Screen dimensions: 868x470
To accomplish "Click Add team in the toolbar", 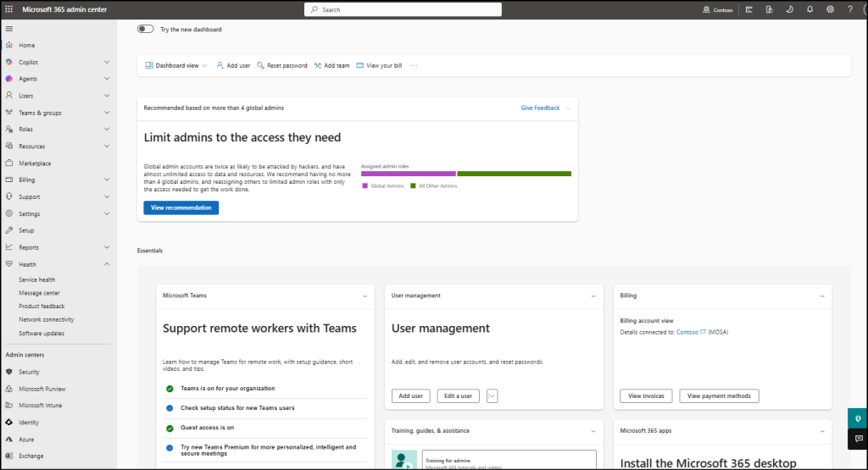I will (x=331, y=65).
